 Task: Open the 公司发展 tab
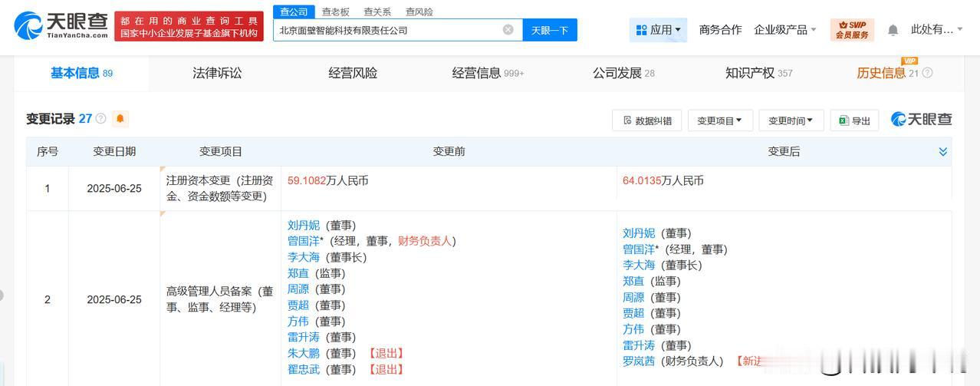[x=623, y=73]
